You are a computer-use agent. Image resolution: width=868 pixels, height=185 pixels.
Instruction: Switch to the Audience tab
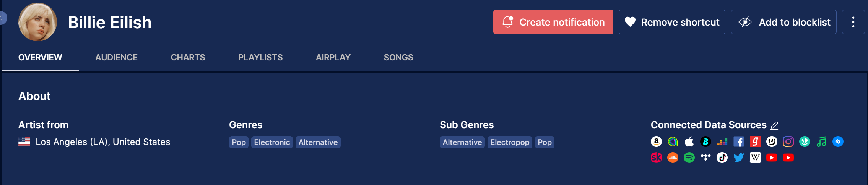[x=116, y=57]
